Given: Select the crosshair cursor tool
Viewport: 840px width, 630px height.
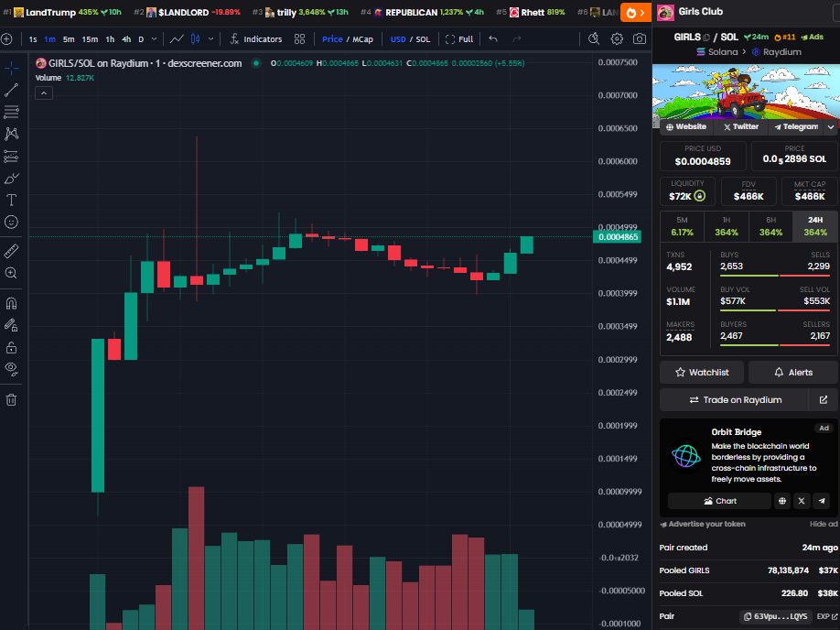Looking at the screenshot, I should click(x=11, y=68).
